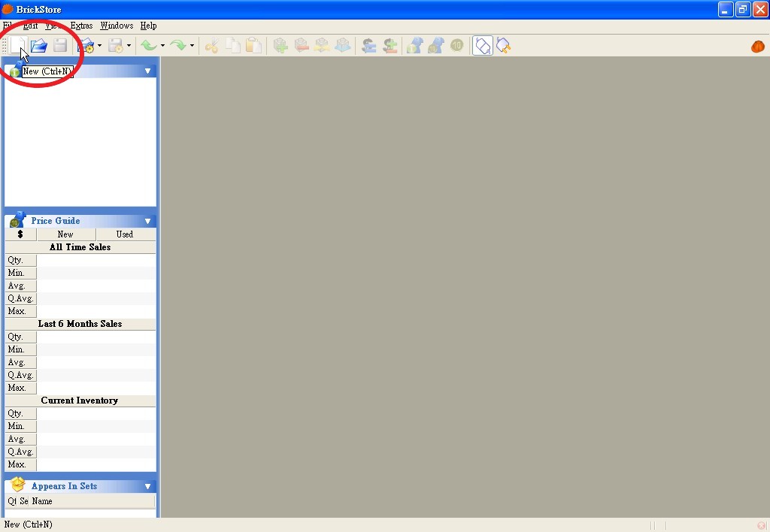This screenshot has width=770, height=532.
Task: Click the Price Guide panel title
Action: pos(56,221)
